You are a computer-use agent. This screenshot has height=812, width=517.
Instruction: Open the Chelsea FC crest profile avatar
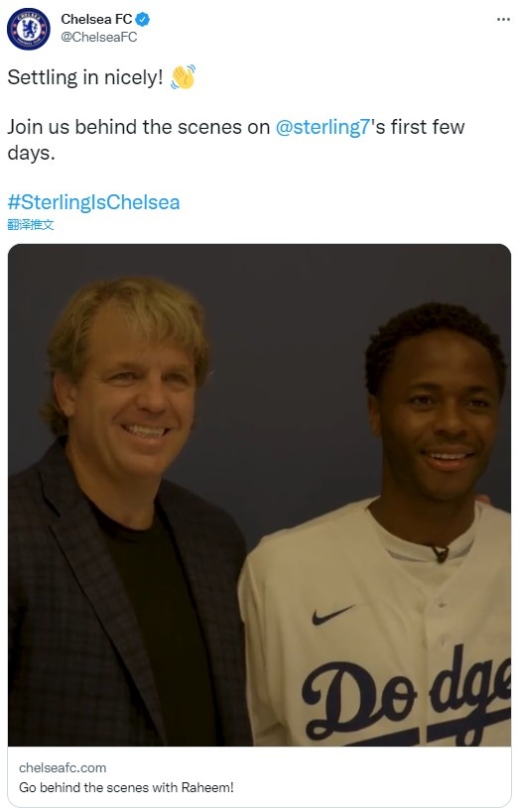pos(29,29)
